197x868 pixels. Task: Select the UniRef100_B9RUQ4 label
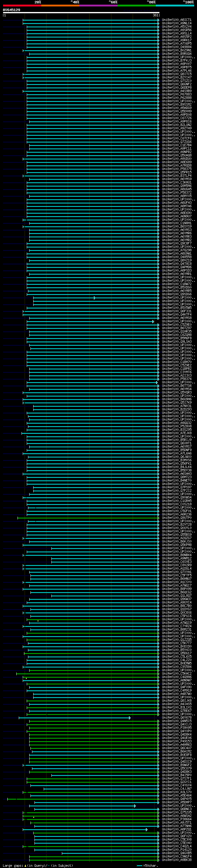point(177,54)
